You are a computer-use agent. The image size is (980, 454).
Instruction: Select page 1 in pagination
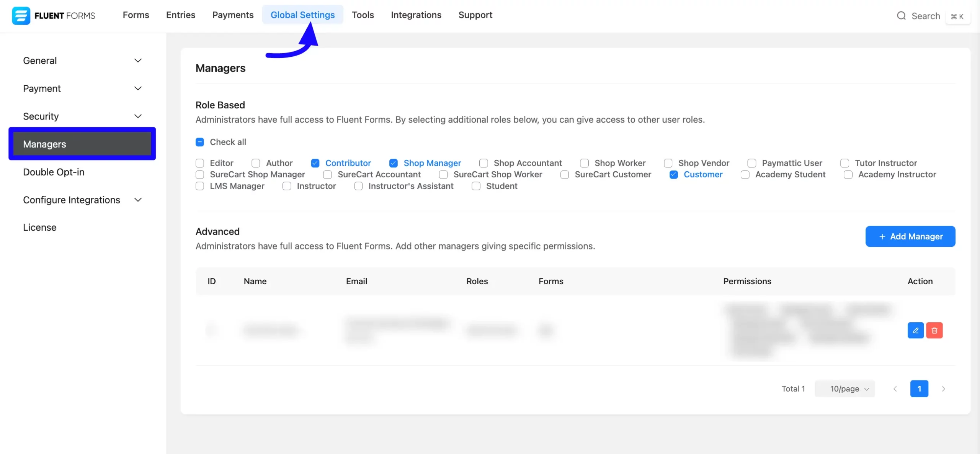click(920, 388)
